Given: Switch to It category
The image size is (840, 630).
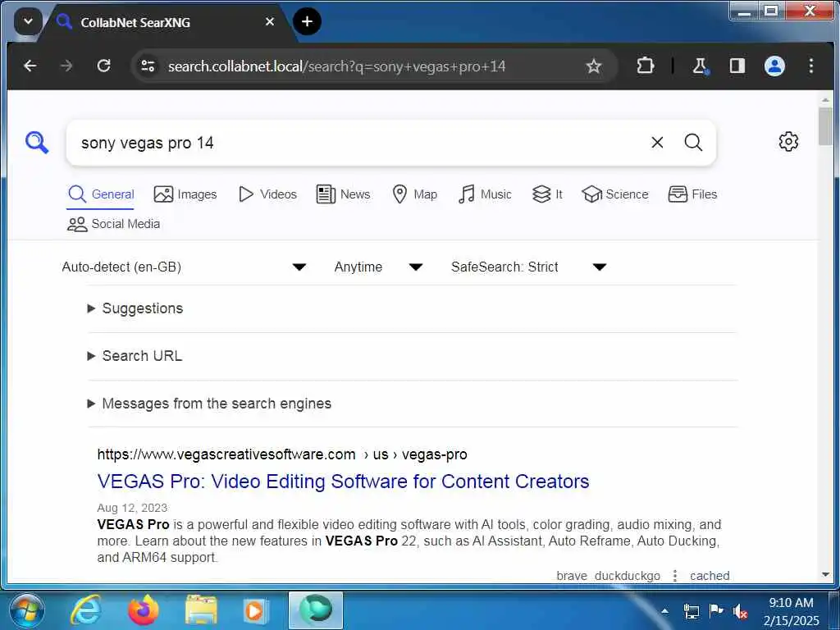Looking at the screenshot, I should 547,194.
